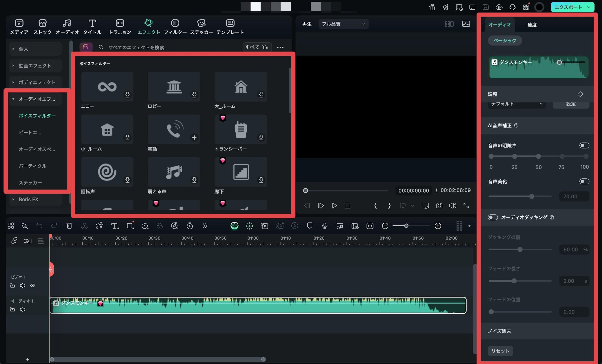This screenshot has width=602, height=364.
Task: Open the ステッカー tab in top toolbar
Action: click(201, 27)
